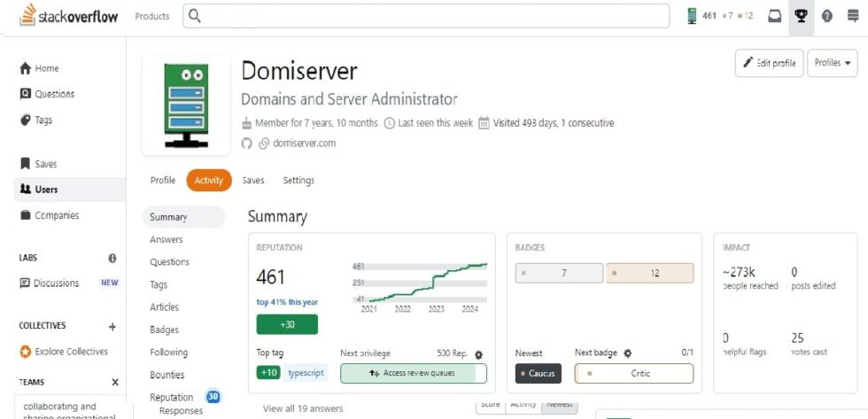The image size is (868, 419).
Task: Open the help question mark icon
Action: pyautogui.click(x=827, y=16)
